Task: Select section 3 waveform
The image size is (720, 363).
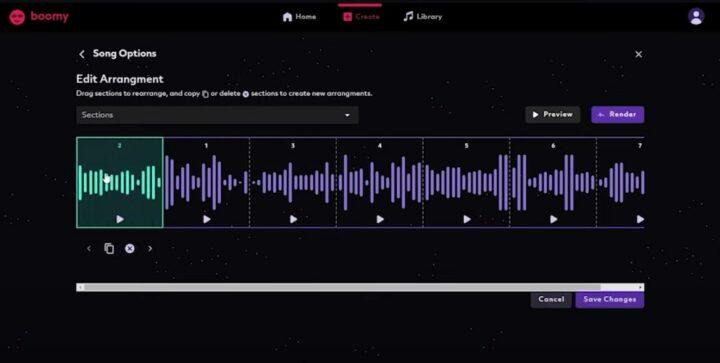Action: pos(293,182)
